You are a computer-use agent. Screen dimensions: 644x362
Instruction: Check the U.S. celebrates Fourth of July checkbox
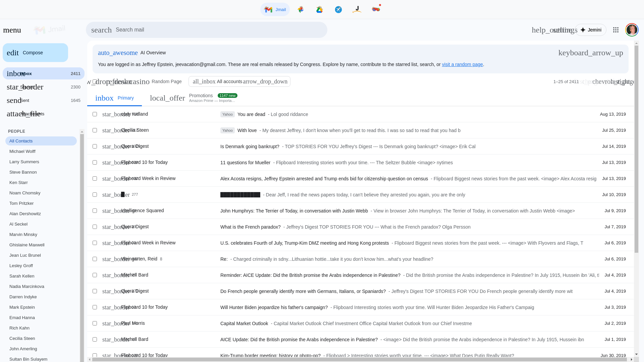[95, 243]
